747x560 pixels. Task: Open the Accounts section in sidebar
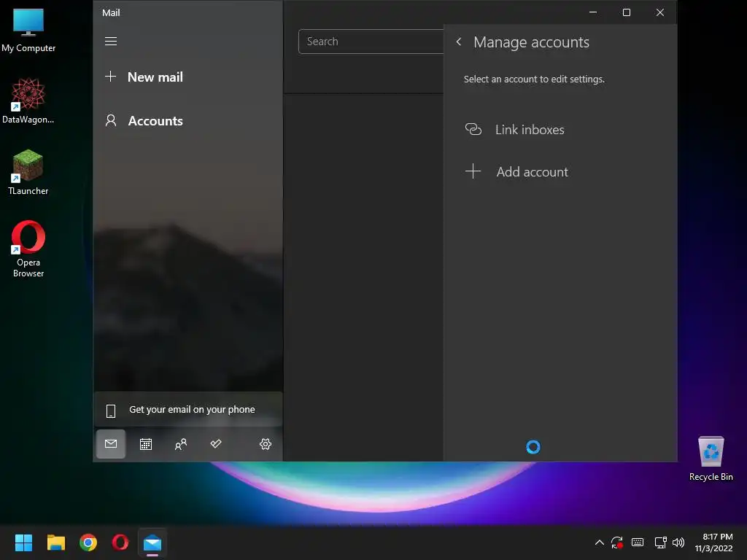(x=187, y=121)
